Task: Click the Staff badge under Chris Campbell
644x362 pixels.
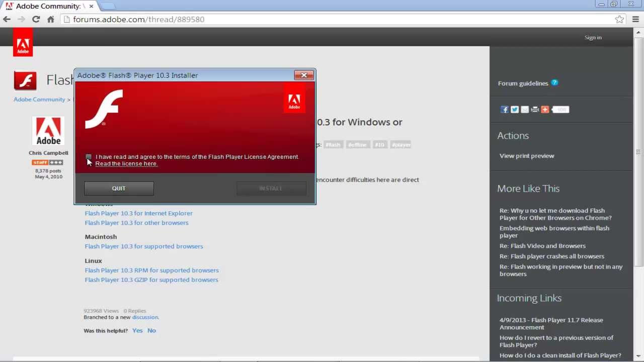Action: click(47, 162)
